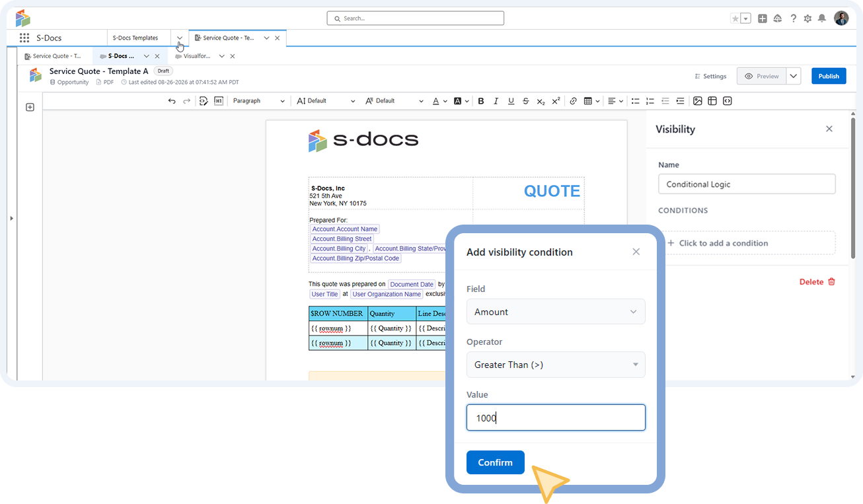Open the favorites list dropdown arrow
The image size is (863, 504).
746,18
